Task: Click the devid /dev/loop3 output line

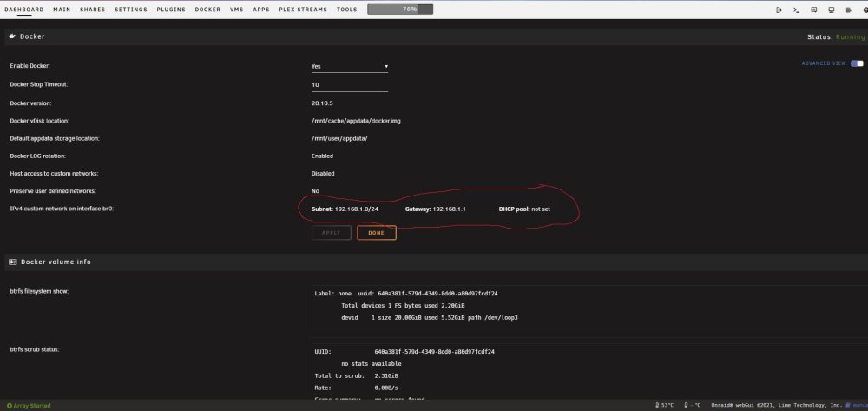Action: tap(430, 318)
